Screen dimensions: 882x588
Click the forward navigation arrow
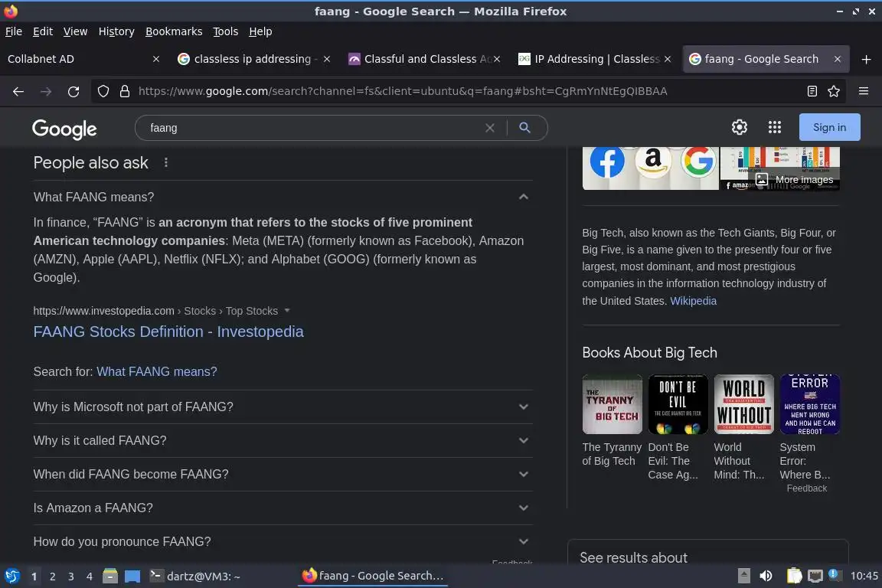(46, 91)
